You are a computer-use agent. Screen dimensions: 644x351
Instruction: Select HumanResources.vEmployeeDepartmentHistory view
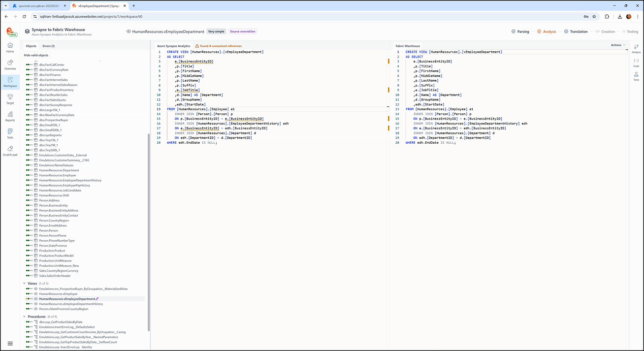[71, 304]
